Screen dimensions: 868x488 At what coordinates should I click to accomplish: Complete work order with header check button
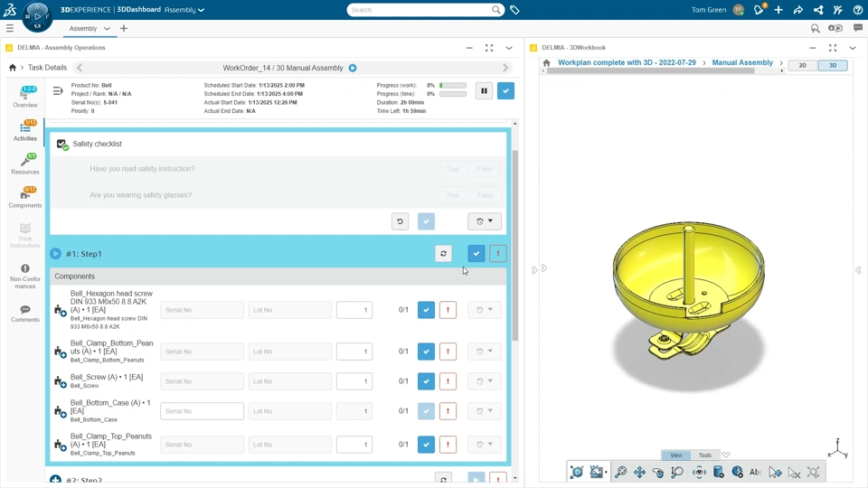pyautogui.click(x=505, y=90)
